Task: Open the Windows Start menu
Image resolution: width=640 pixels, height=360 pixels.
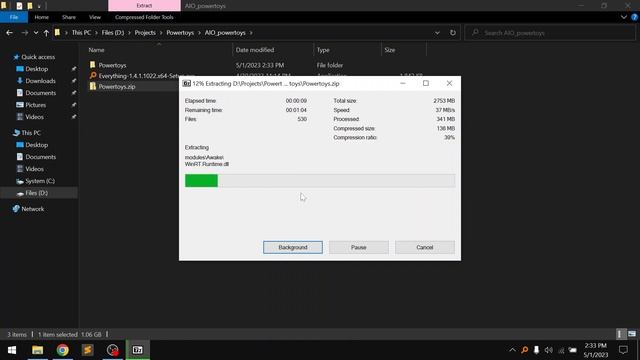Action: (x=12, y=350)
